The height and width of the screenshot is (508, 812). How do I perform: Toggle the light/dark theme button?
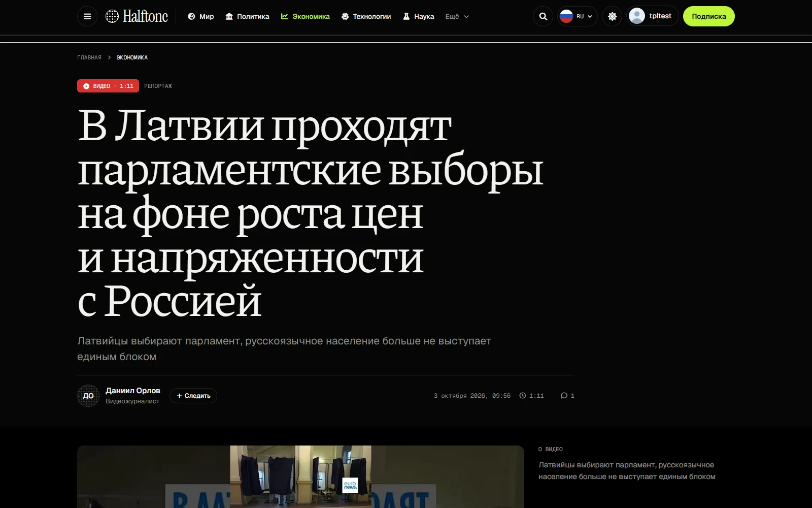(x=612, y=16)
